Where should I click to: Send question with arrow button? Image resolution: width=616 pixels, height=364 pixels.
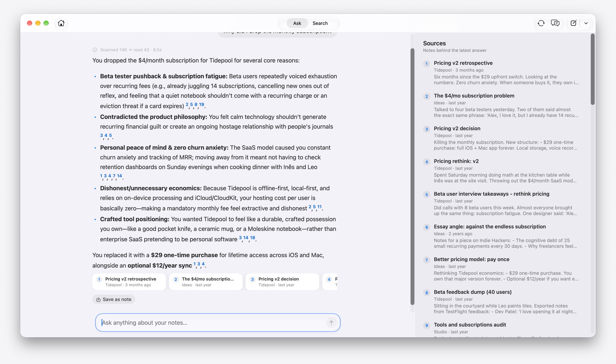pos(331,323)
